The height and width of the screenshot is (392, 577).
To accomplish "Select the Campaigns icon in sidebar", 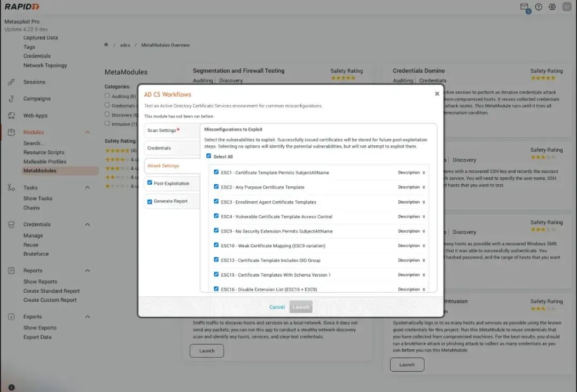I will click(x=12, y=98).
